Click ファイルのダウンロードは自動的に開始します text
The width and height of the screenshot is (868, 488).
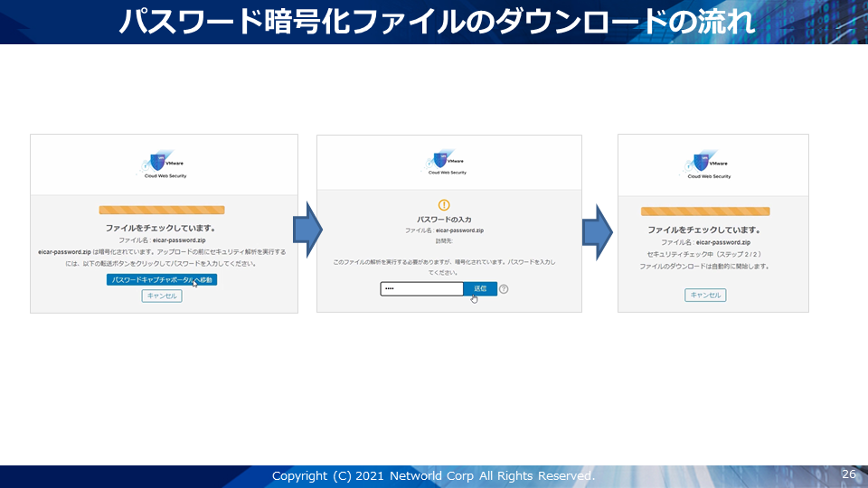(704, 266)
